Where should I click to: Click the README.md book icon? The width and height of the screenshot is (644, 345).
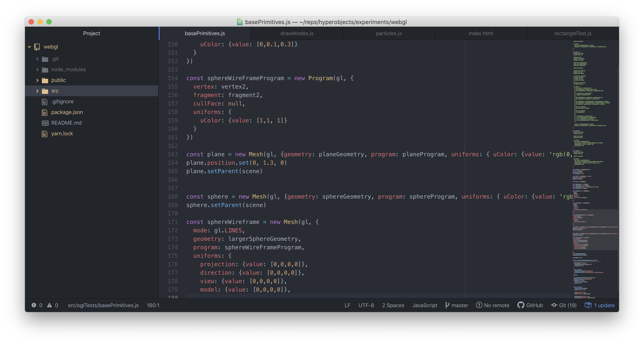45,123
